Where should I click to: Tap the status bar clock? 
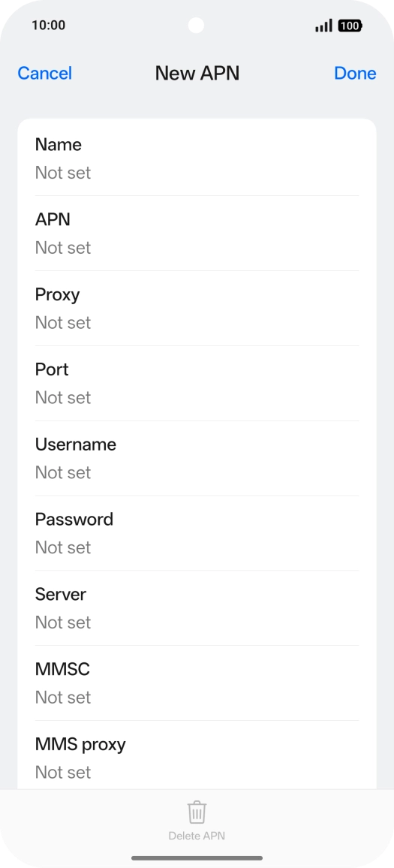[48, 25]
